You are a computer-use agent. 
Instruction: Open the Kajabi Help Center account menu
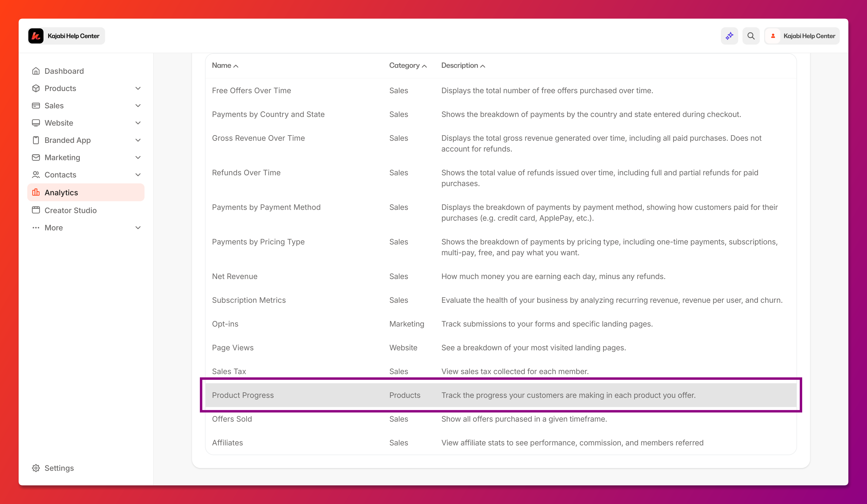(x=802, y=36)
